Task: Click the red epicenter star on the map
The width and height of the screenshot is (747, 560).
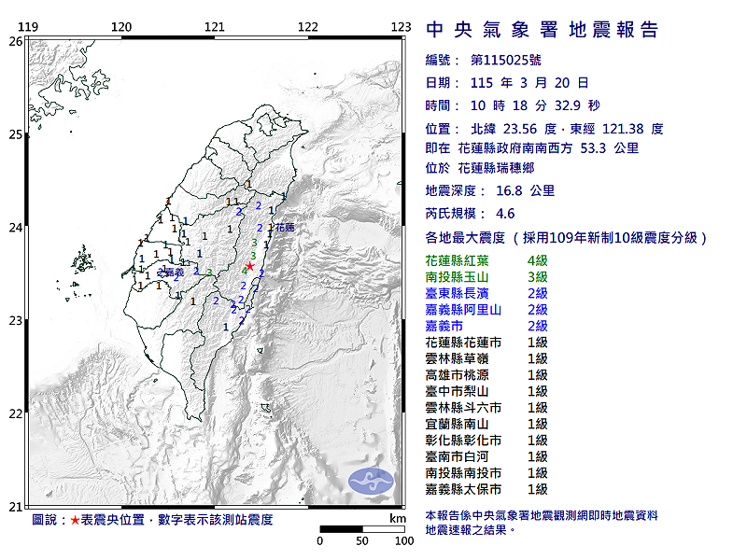Action: tap(249, 266)
